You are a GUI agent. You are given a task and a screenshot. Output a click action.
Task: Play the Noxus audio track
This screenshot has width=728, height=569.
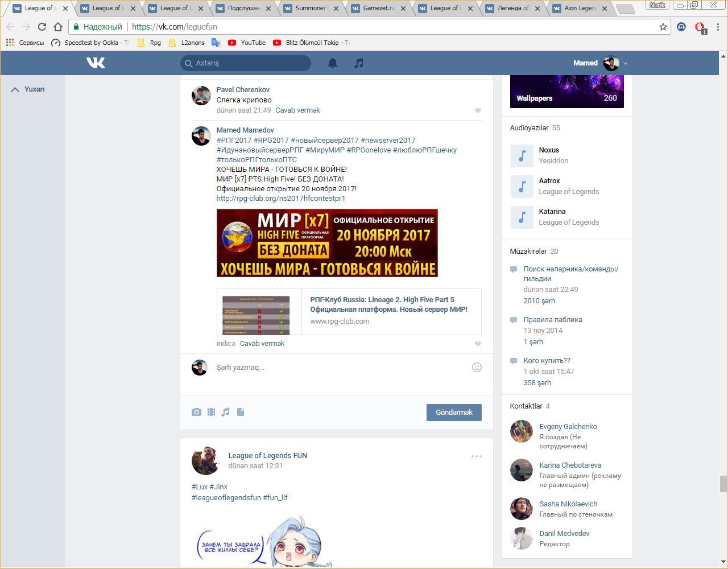click(522, 155)
